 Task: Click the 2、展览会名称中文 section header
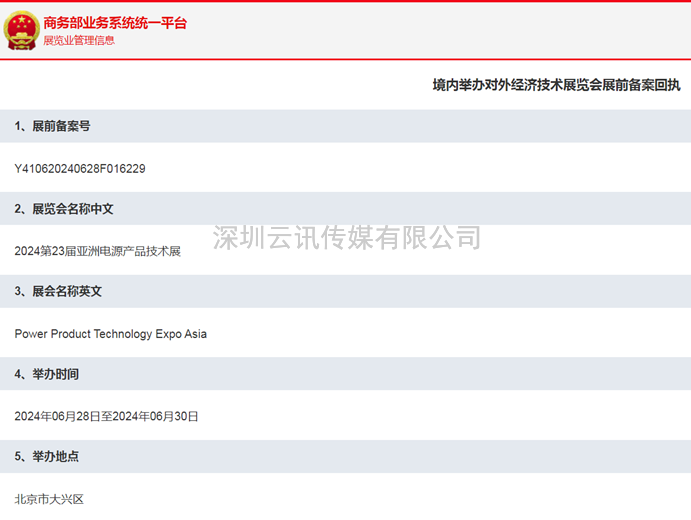tap(346, 208)
